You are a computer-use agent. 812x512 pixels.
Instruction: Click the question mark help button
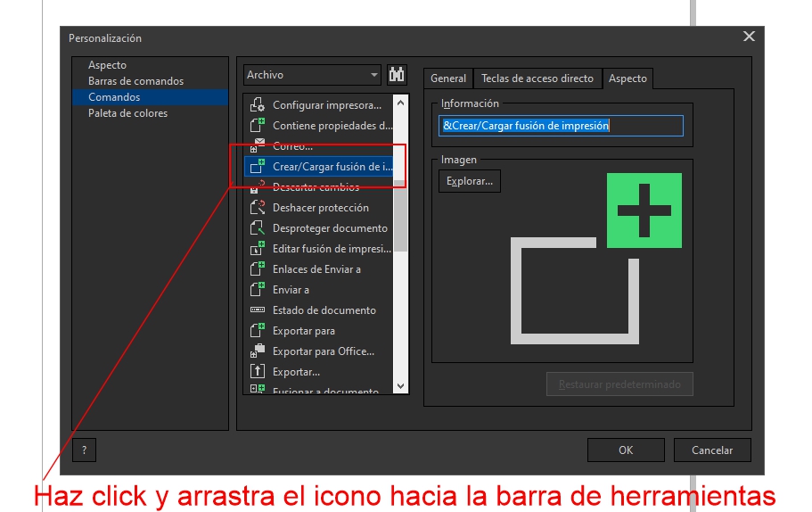84,450
